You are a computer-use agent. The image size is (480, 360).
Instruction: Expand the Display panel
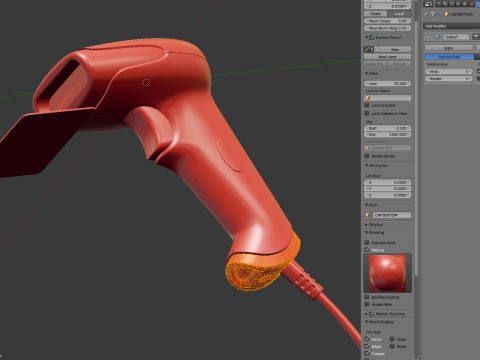(367, 225)
